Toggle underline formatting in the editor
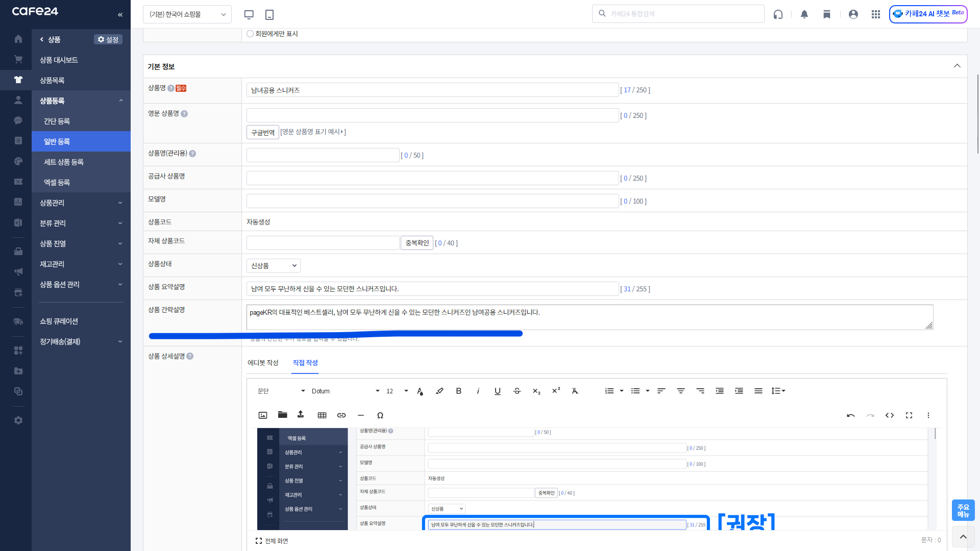The image size is (980, 551). point(497,391)
